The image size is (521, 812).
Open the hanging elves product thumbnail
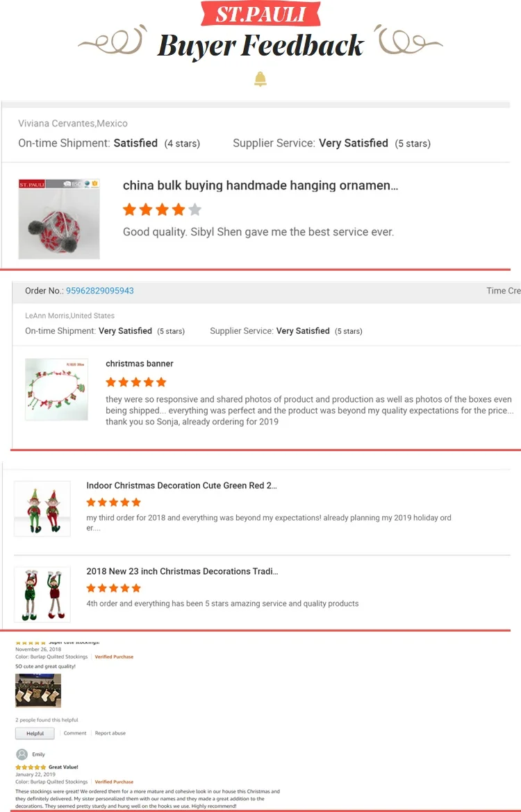pos(42,595)
